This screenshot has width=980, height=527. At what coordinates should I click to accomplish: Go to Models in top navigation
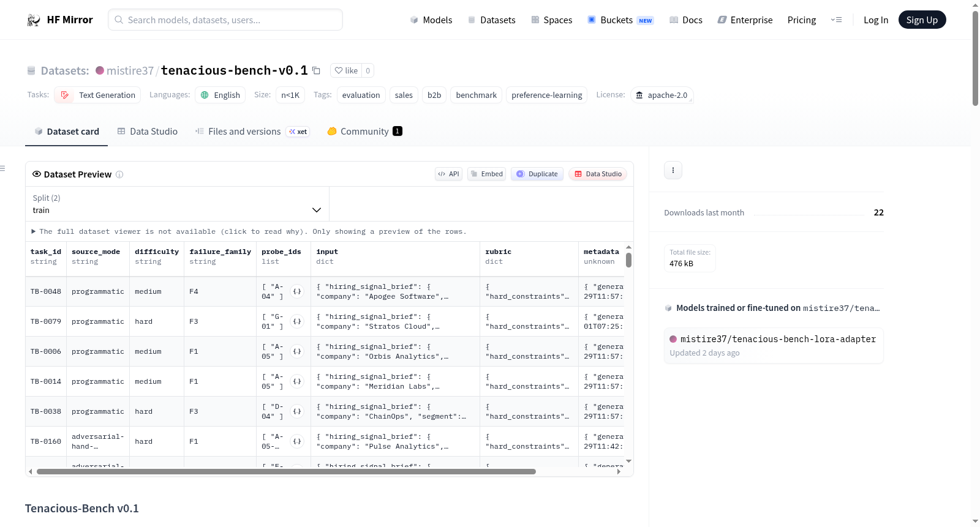point(431,20)
